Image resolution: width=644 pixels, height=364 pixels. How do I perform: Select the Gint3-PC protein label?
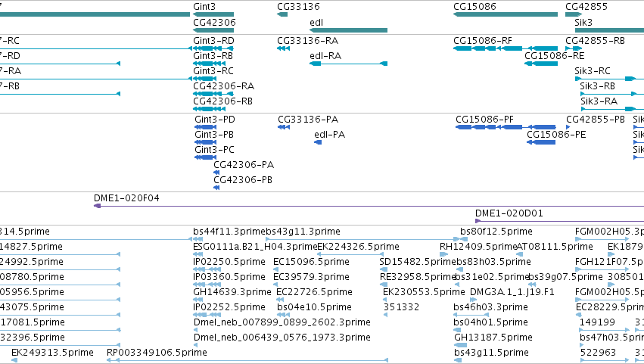click(x=214, y=150)
